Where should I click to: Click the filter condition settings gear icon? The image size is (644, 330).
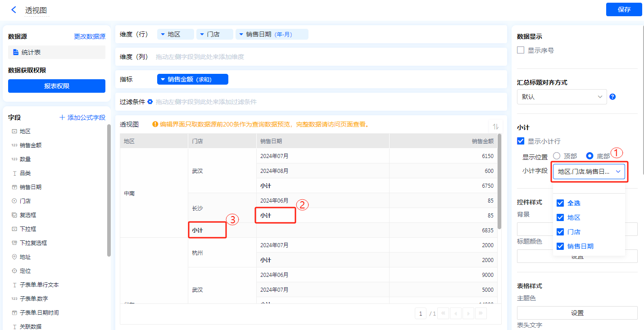pyautogui.click(x=150, y=102)
